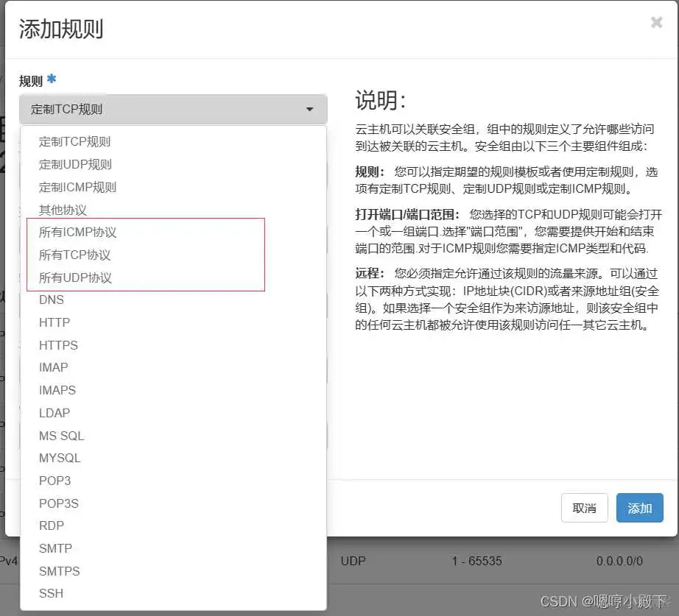Screen dimensions: 679x616
Task: Choose POP3 from the list
Action: [x=54, y=481]
